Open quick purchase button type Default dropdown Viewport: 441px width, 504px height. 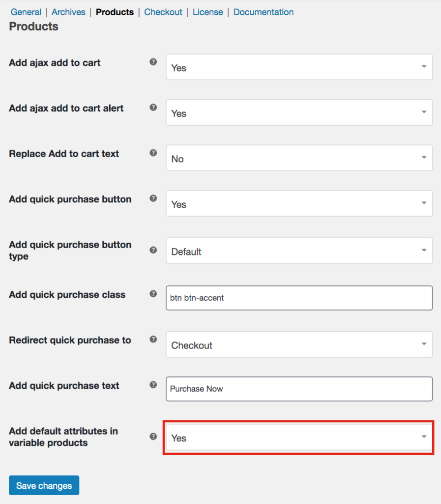299,251
